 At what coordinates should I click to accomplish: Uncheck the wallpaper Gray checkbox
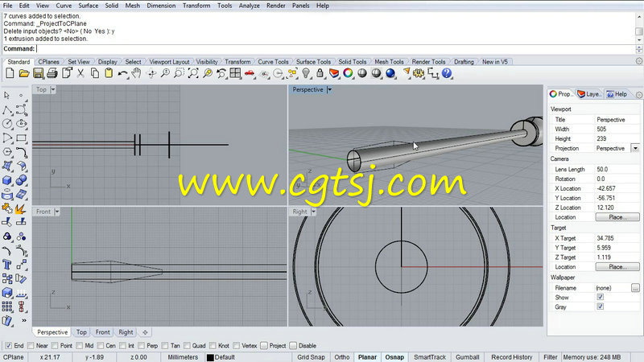tap(600, 306)
